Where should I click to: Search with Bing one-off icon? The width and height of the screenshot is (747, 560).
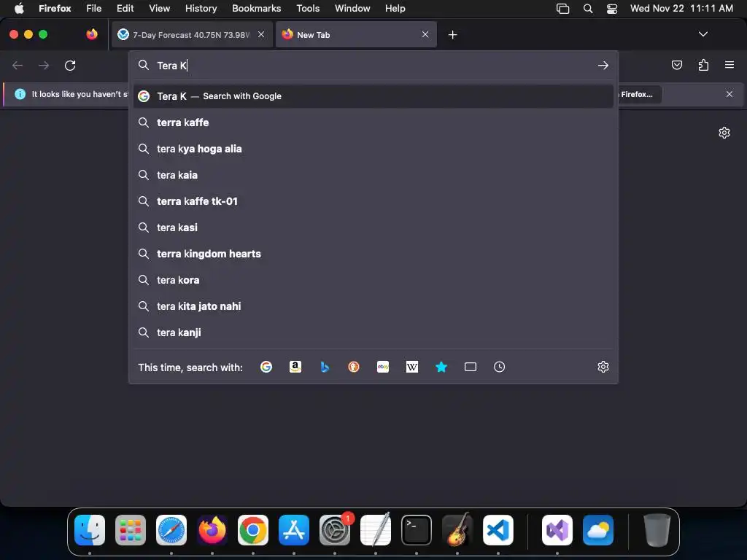pyautogui.click(x=325, y=367)
